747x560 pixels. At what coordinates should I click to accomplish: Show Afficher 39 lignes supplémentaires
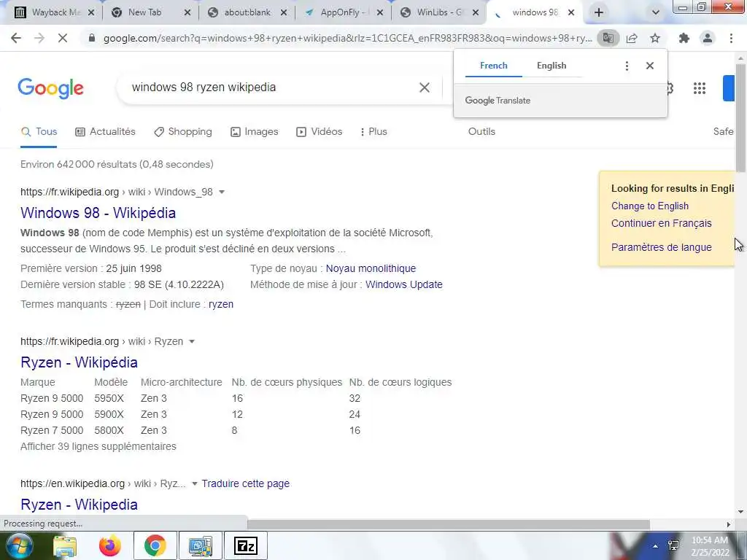click(98, 447)
